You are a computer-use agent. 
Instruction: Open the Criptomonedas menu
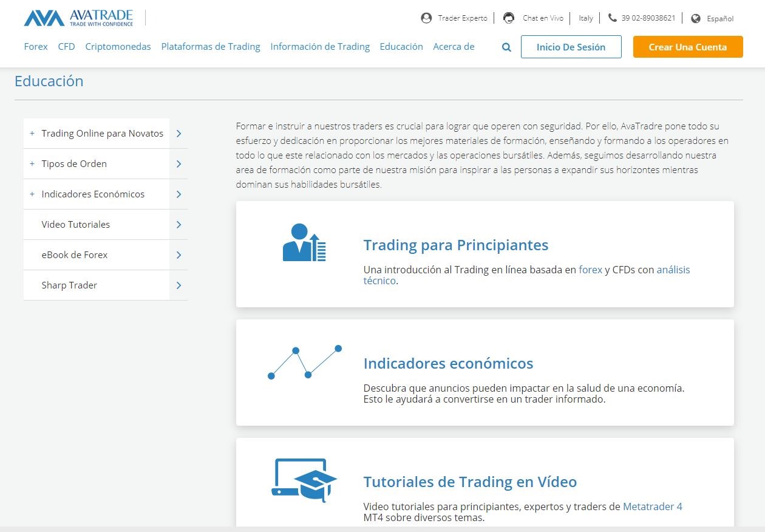pyautogui.click(x=118, y=47)
